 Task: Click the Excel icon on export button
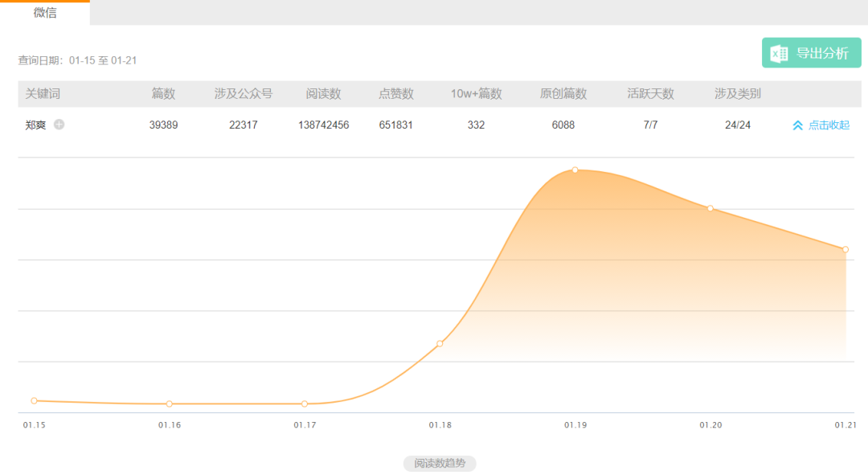point(779,53)
